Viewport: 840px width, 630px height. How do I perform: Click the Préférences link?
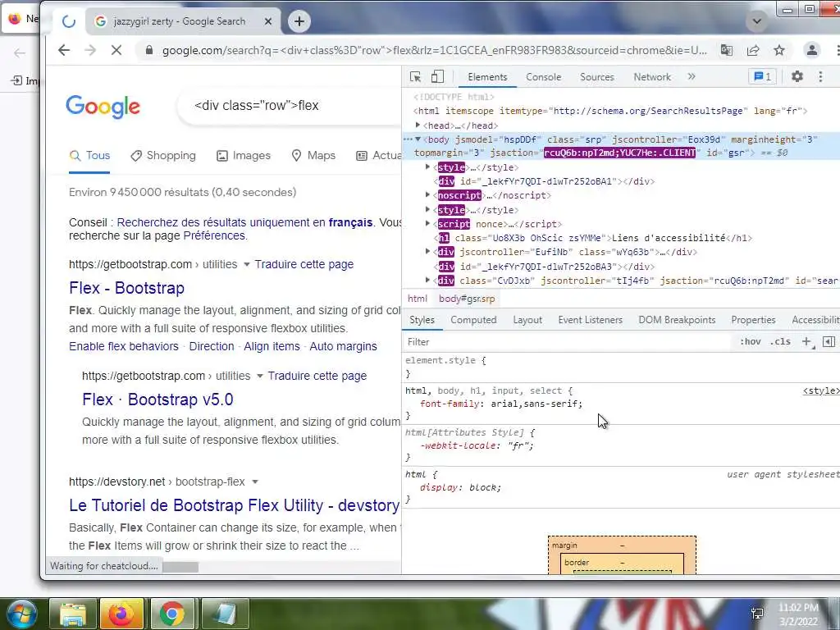click(x=214, y=235)
